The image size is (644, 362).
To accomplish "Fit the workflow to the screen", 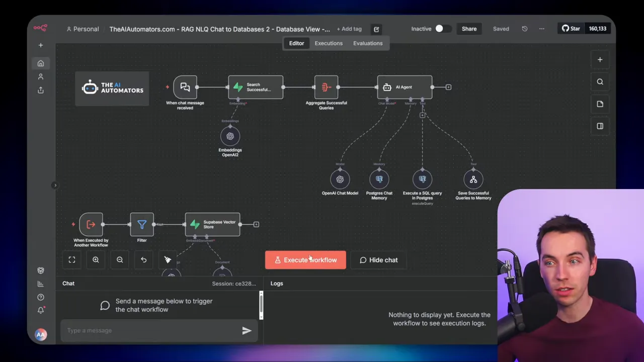I will (71, 259).
